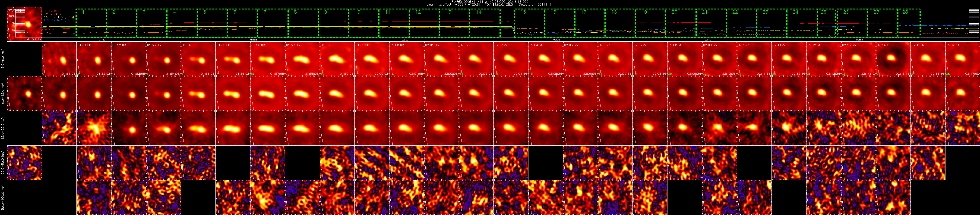Select interval 19 box in the light curve
Image resolution: width=980 pixels, height=215 pixels.
(651, 23)
